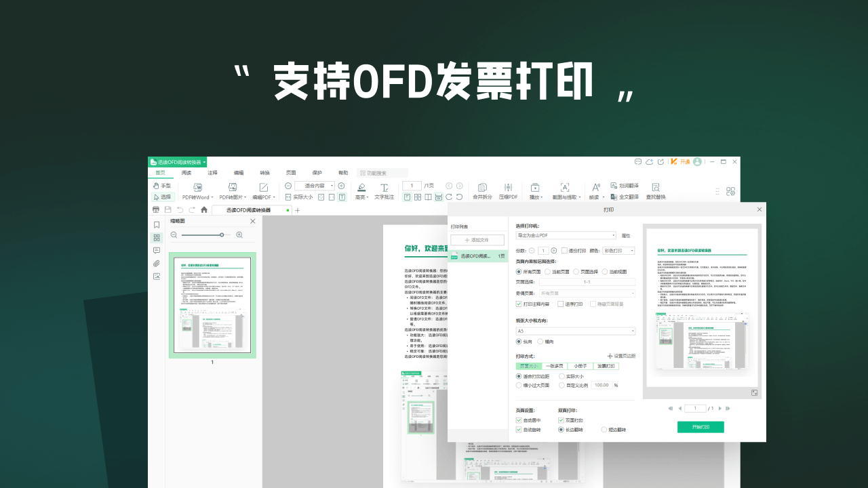Click the 播放 slideshow icon
Viewport: 868px width, 488px height.
535,187
